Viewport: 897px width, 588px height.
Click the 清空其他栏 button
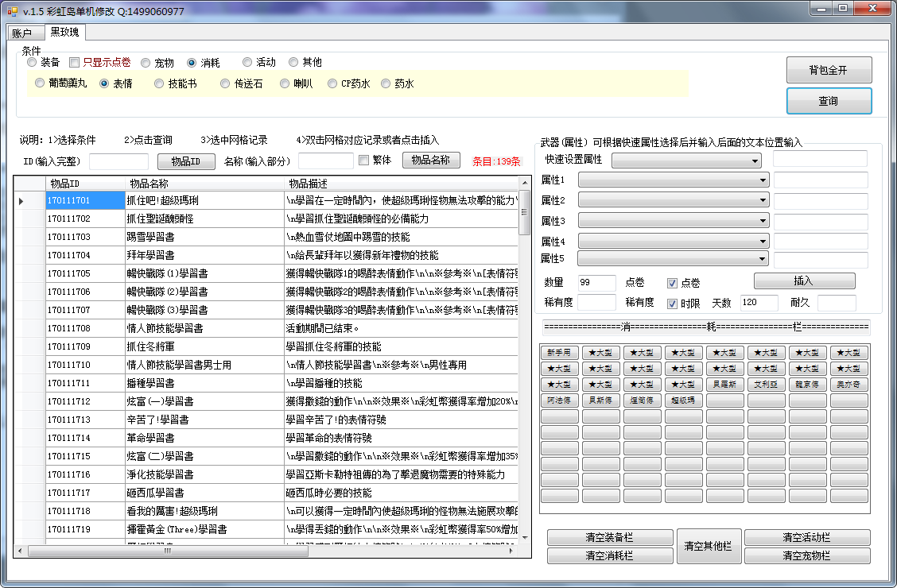pos(709,547)
